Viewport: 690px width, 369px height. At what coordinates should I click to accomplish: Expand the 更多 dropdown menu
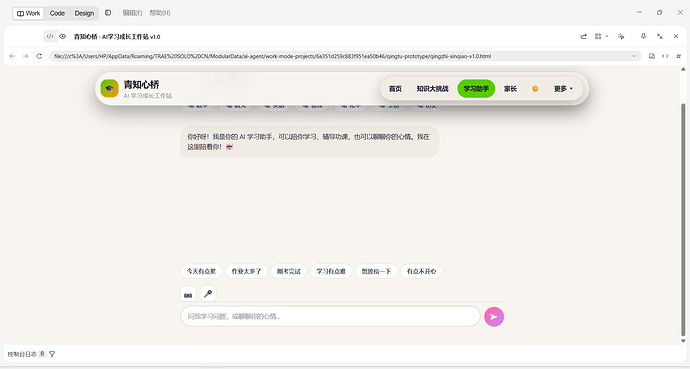pos(563,88)
